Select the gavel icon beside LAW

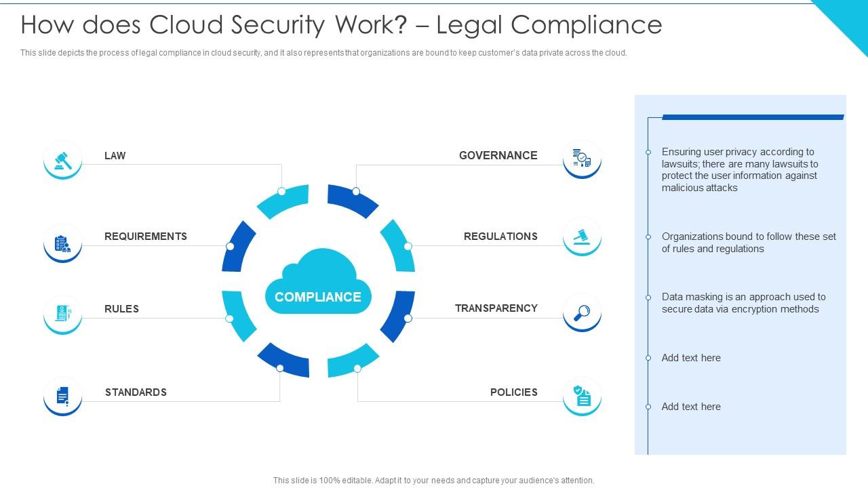pos(62,160)
